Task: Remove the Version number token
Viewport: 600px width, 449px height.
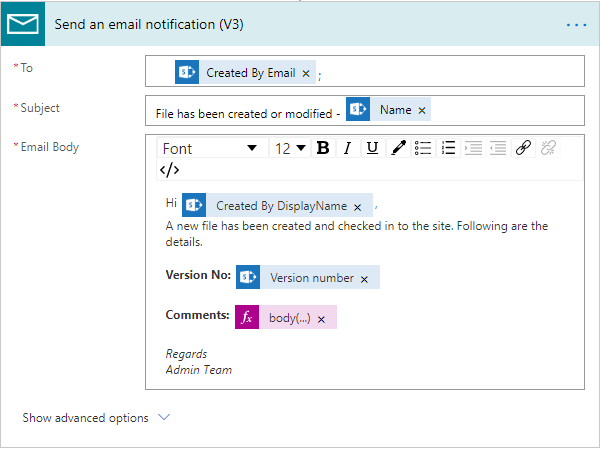Action: click(x=364, y=278)
